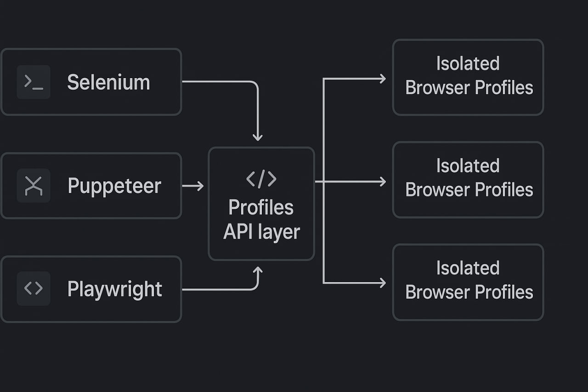
Task: Click the arrowhead entering the top Isolated Browser Profiles box
Action: (382, 79)
